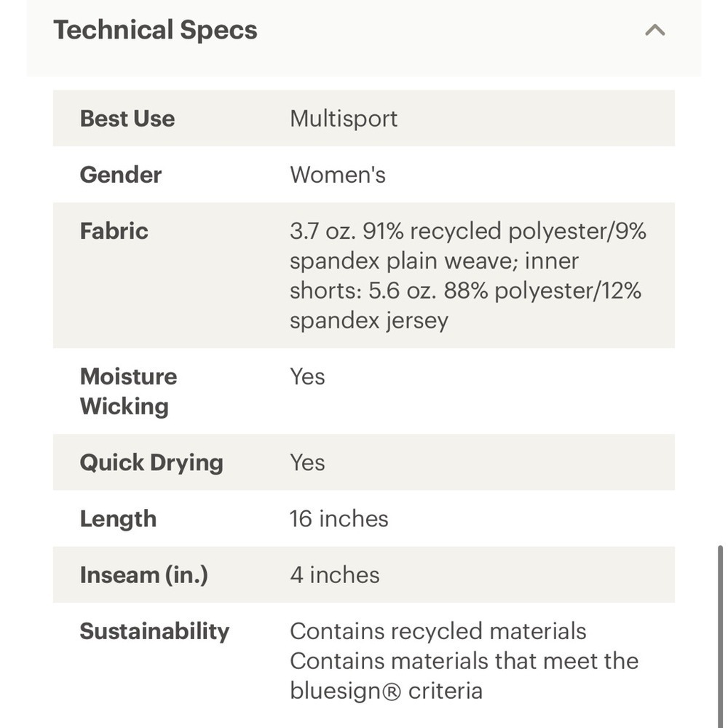The image size is (728, 728).
Task: Click Contains recycled materials text
Action: (438, 631)
